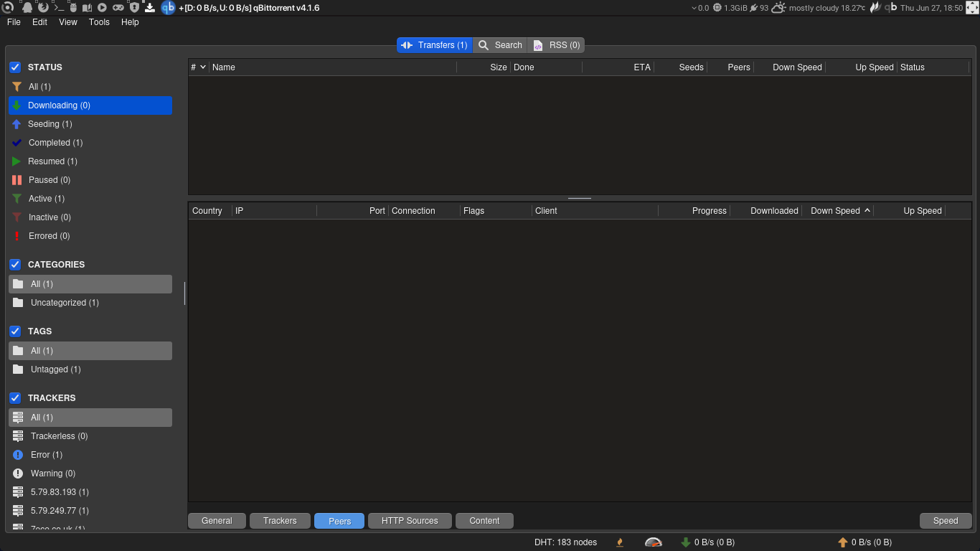The image size is (980, 551).
Task: Click the qBittorrent tray icon
Action: [890, 8]
